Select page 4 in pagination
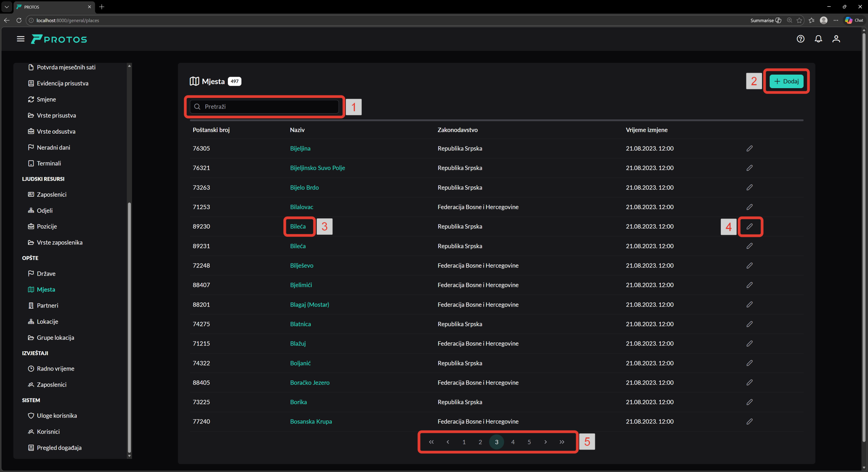Viewport: 868px width, 472px height. (x=513, y=442)
